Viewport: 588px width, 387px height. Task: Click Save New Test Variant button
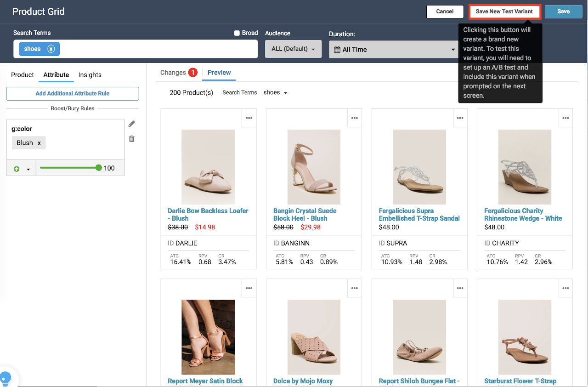pyautogui.click(x=504, y=11)
